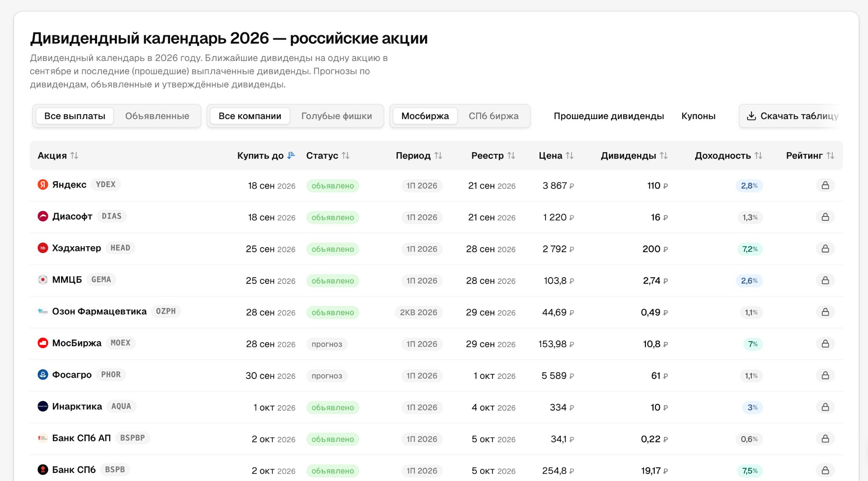Screen dimensions: 868x481
Task: Select the Все выплаты filter
Action: click(x=75, y=116)
